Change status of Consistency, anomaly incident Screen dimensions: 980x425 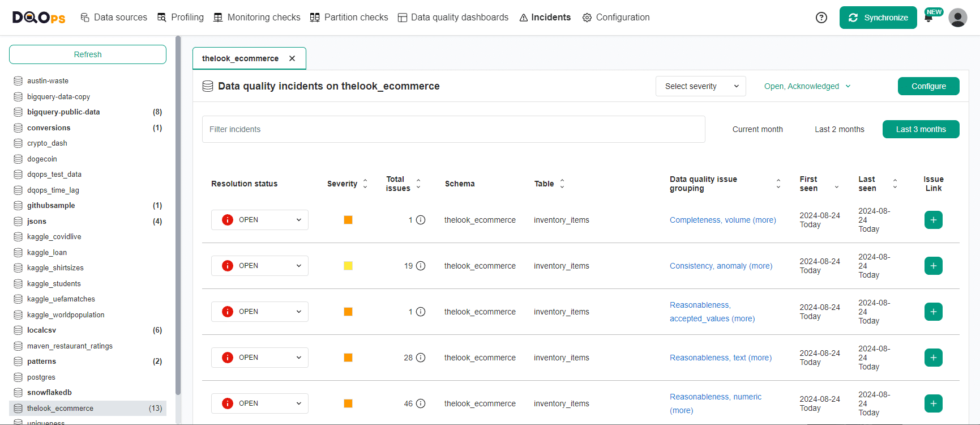click(x=260, y=266)
